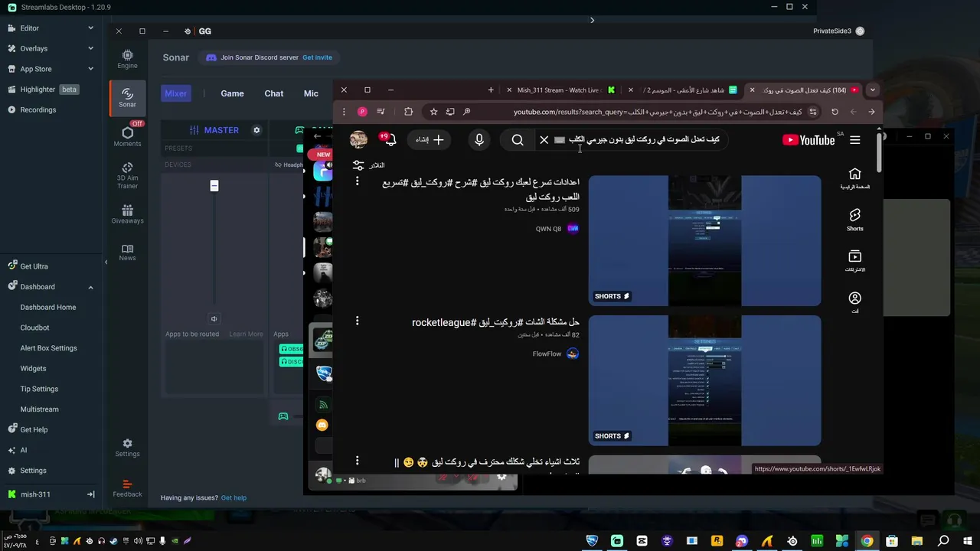The height and width of the screenshot is (551, 980).
Task: Log out of the mish-311 account
Action: point(90,494)
